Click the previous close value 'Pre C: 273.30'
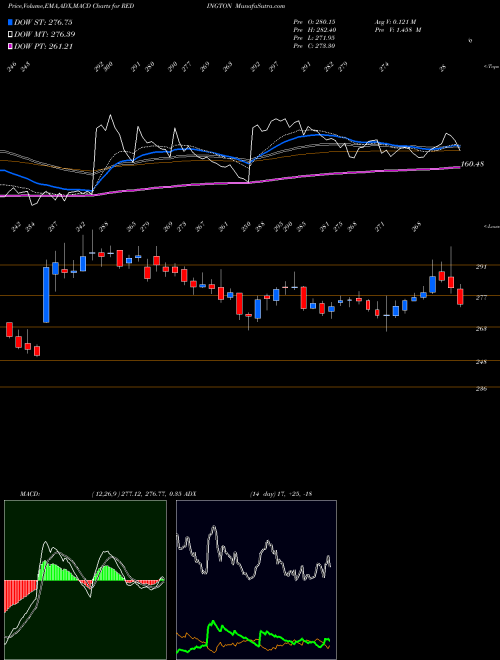Viewport: 500px width, 660px height. coord(314,46)
